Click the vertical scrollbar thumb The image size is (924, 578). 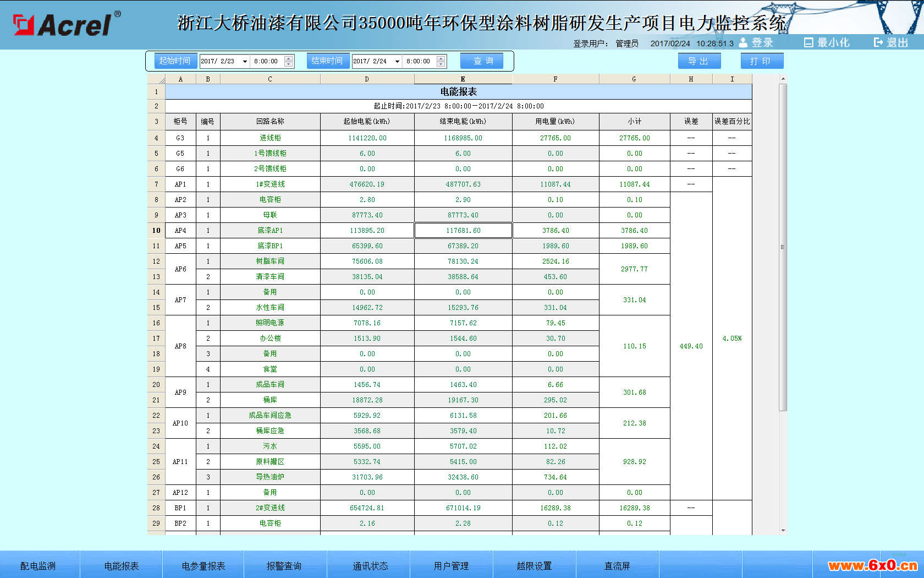[783, 247]
